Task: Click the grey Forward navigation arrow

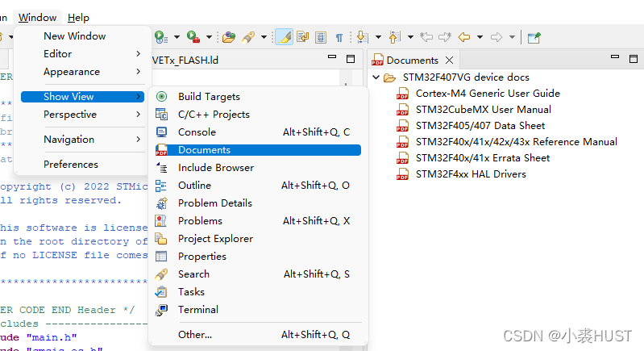Action: tap(497, 37)
